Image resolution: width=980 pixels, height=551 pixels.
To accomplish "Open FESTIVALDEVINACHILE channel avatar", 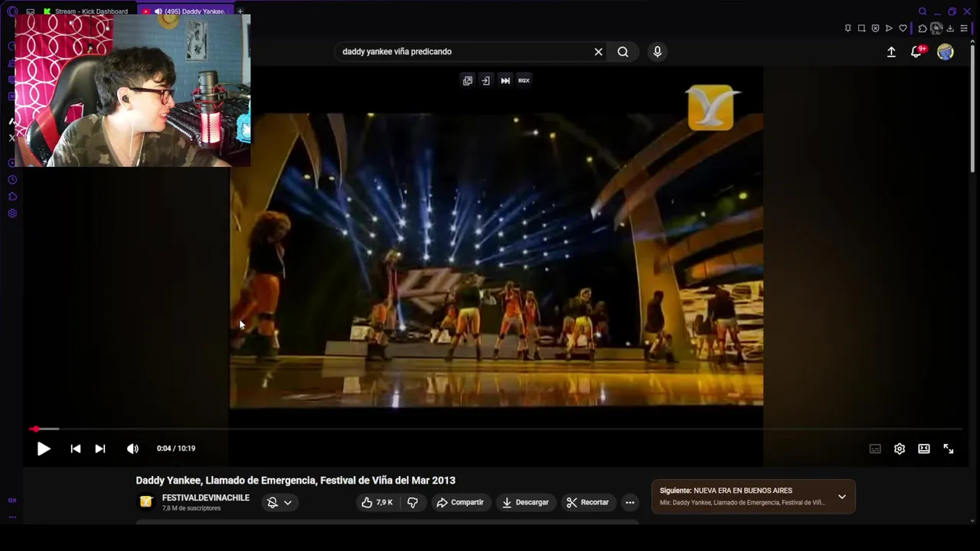I will pos(145,502).
